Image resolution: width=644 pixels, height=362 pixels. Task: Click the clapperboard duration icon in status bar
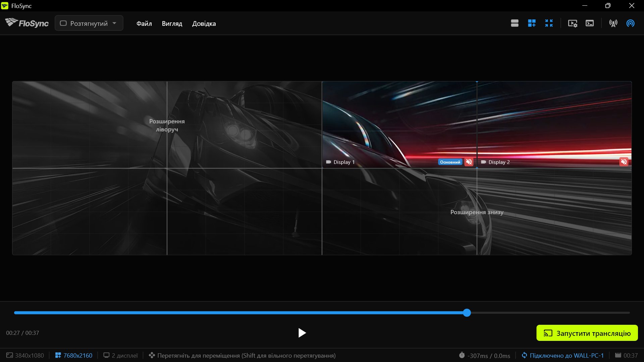[618, 355]
